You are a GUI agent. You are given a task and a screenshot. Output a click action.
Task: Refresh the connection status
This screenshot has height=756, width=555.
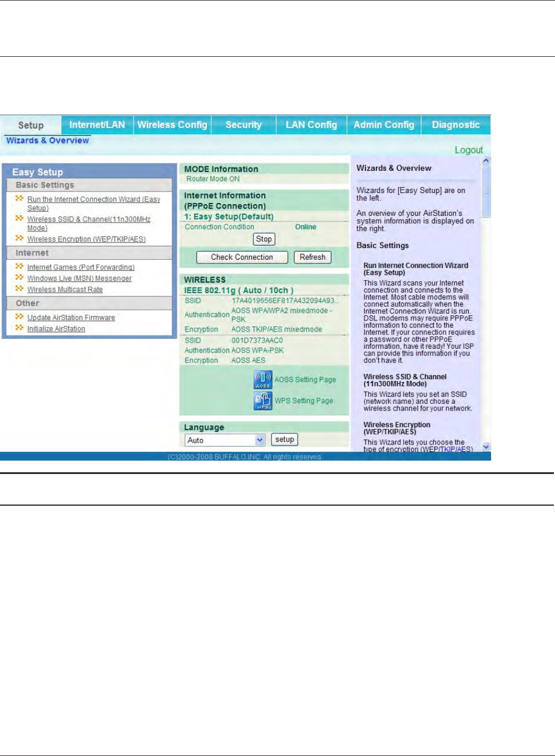coord(313,257)
